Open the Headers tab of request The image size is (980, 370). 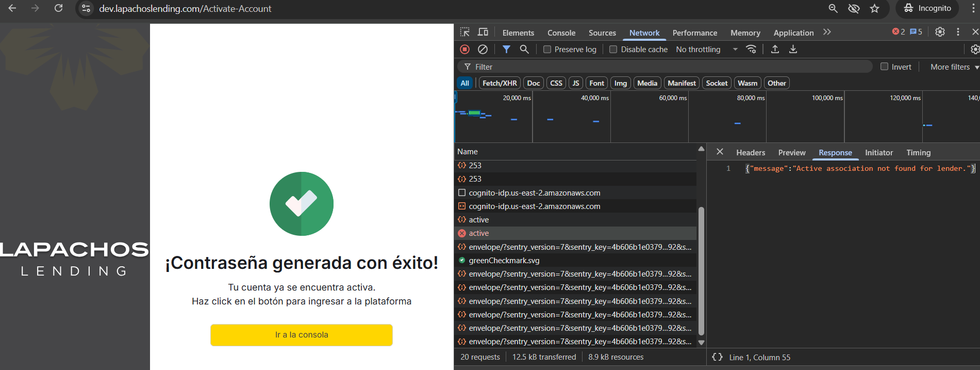[x=750, y=153]
